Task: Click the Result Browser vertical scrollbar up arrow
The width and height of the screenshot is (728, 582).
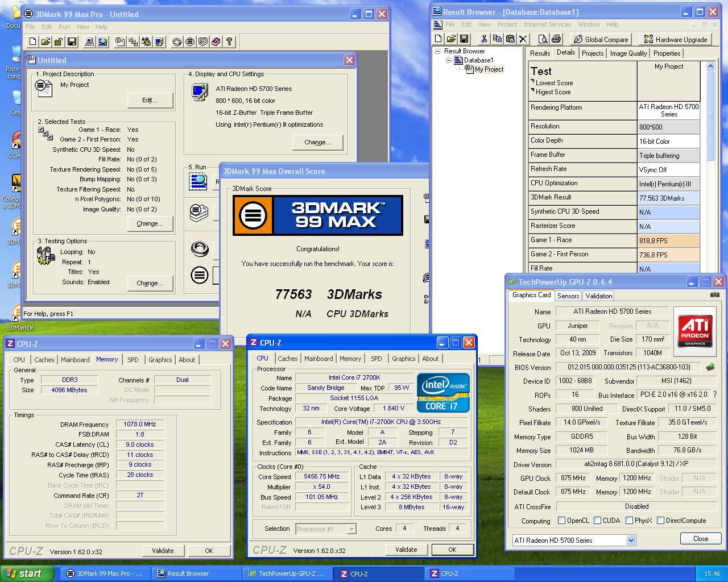Action: 710,66
